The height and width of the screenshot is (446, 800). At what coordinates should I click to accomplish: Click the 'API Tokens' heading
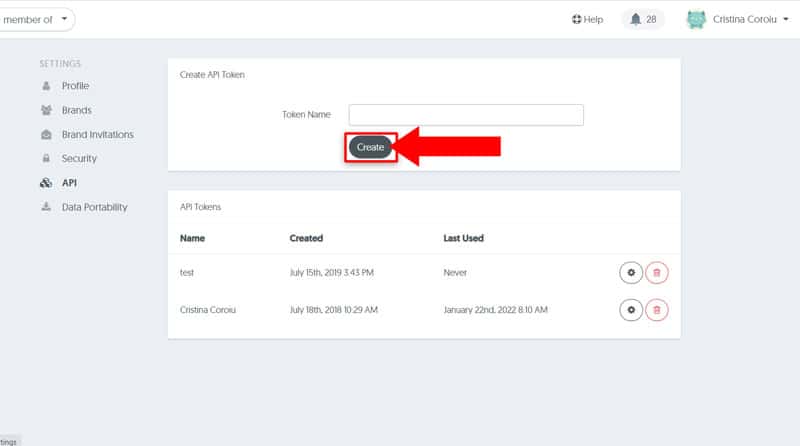[x=201, y=207]
